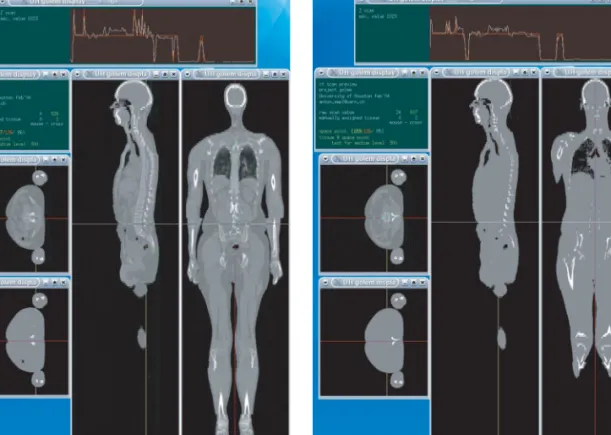The height and width of the screenshot is (435, 611).
Task: Click 'raw scan value' line, right screenshot
Action: point(368,112)
